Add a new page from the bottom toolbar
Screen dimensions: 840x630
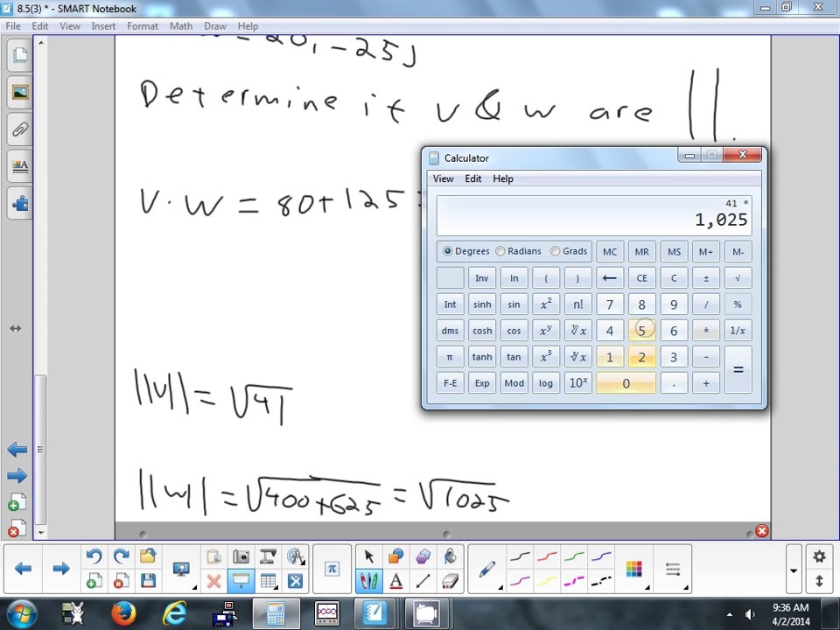[x=94, y=581]
